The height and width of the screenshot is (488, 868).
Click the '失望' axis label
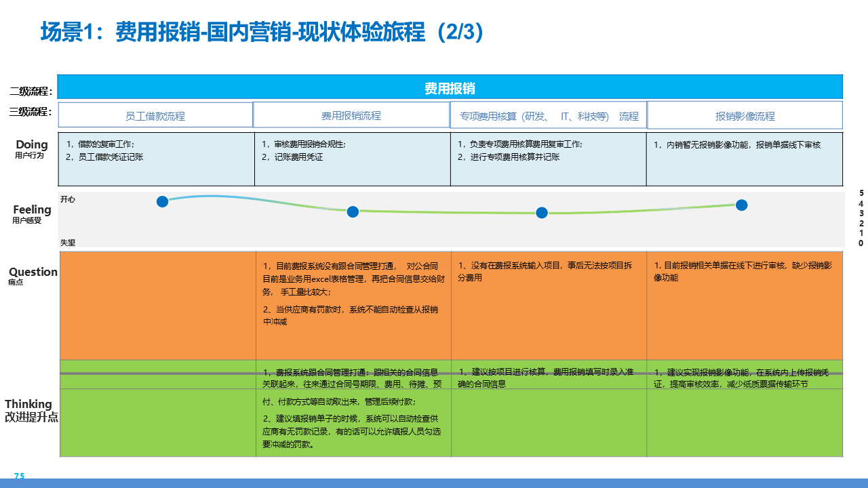tap(68, 242)
